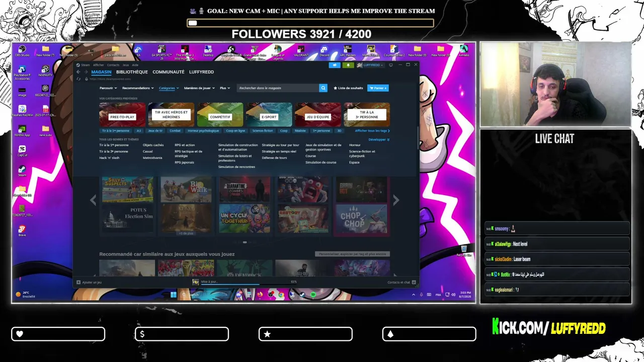This screenshot has height=362, width=644.
Task: Switch to the COMMUNAUTÉ tab
Action: coord(169,72)
